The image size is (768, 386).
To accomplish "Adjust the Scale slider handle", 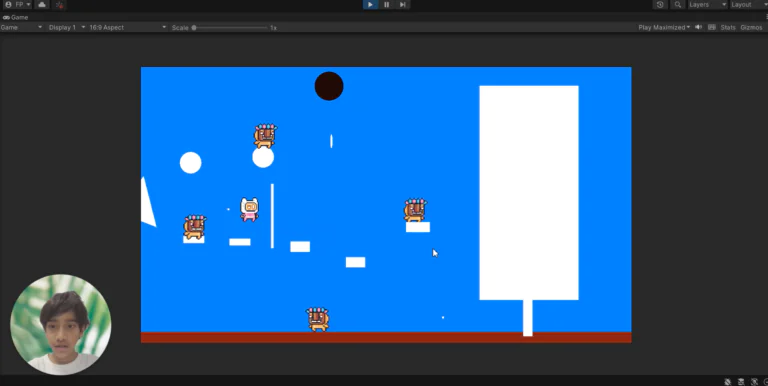I will pyautogui.click(x=194, y=27).
